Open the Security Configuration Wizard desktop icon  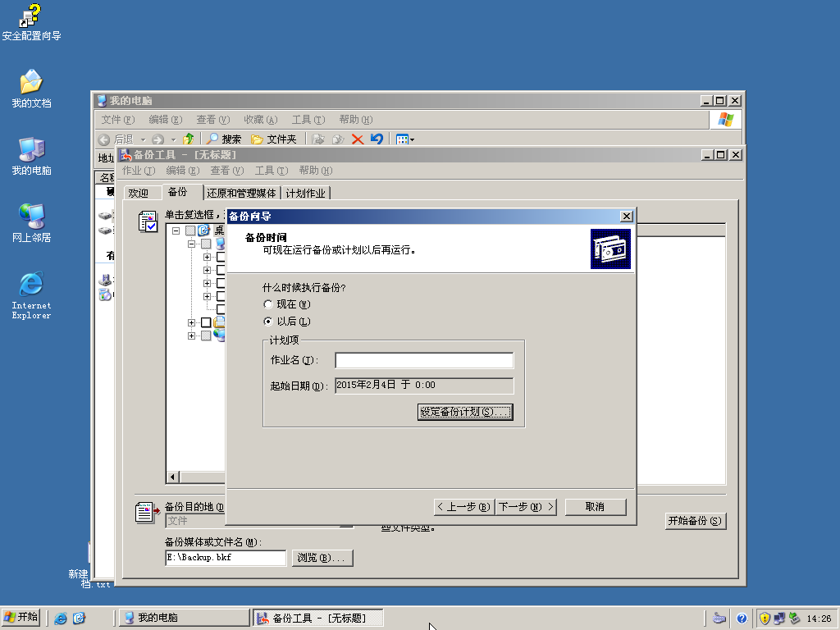tap(31, 22)
